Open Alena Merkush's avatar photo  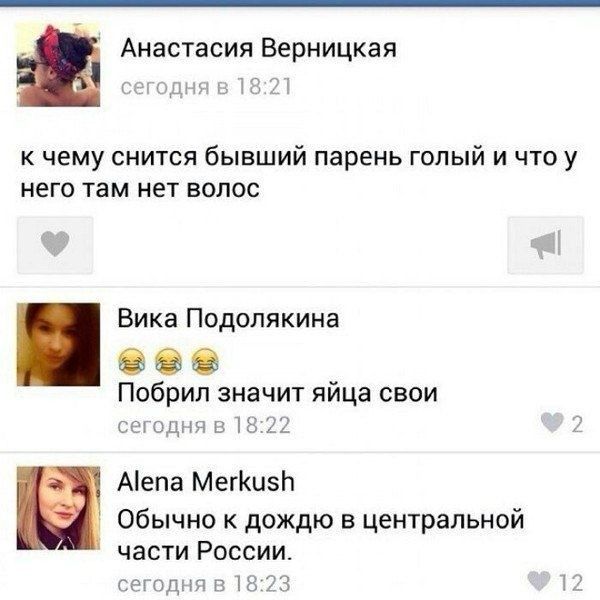click(59, 508)
